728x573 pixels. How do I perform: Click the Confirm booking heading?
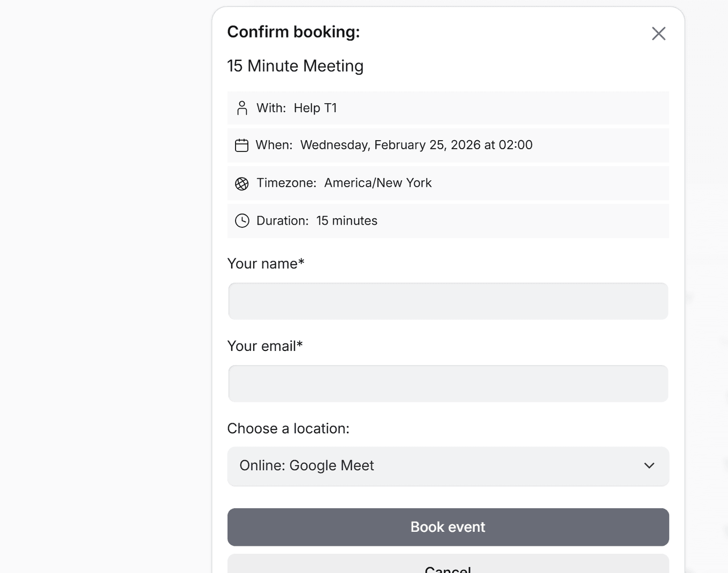(293, 32)
